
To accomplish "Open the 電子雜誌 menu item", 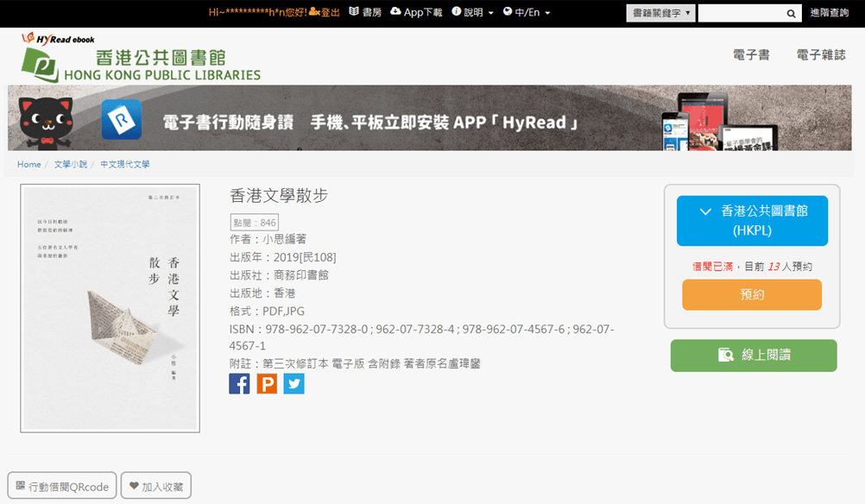I will pos(821,55).
